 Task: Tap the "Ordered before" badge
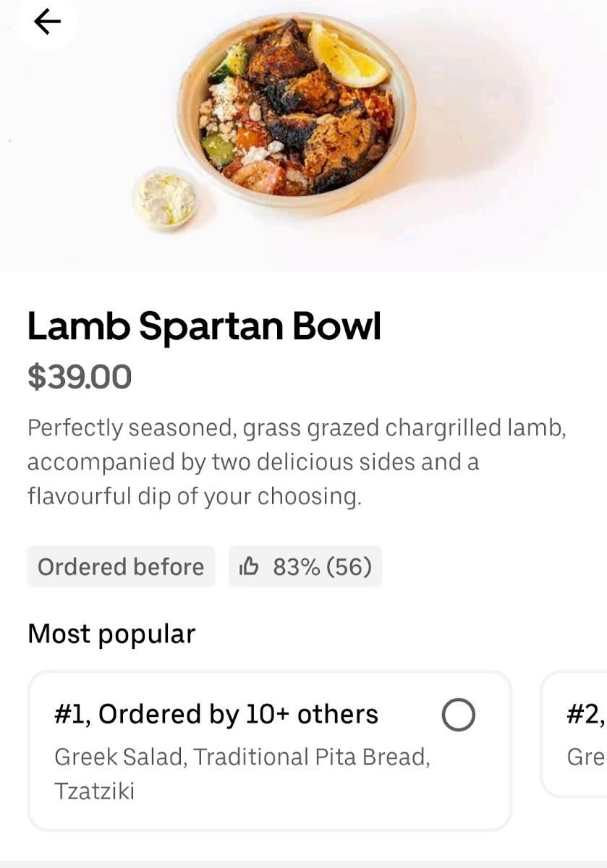[121, 566]
